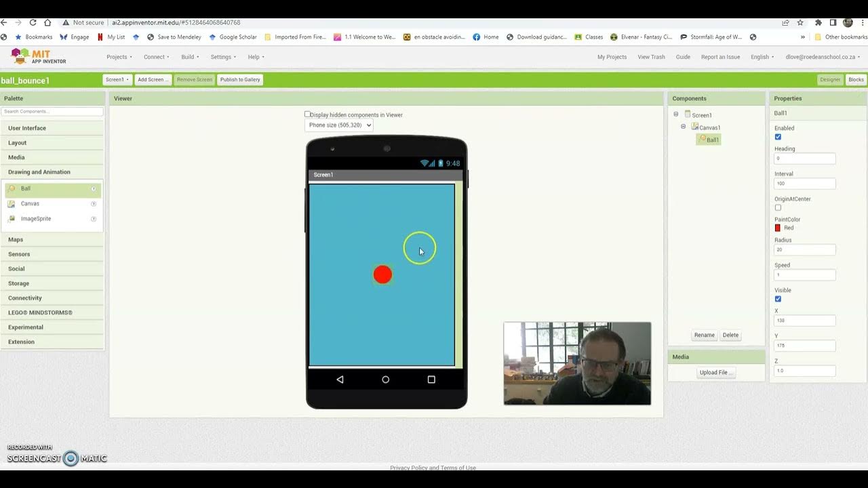Uncheck the Enabled property checkbox
The image size is (868, 488).
pos(778,137)
